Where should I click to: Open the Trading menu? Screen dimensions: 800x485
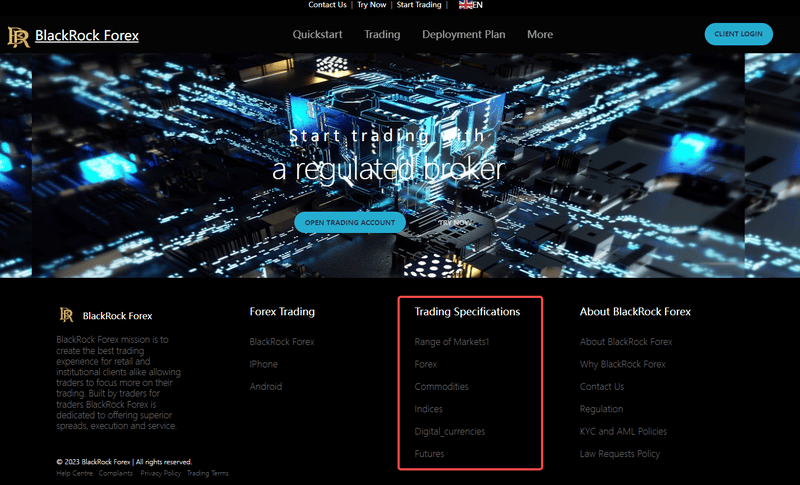pos(382,34)
